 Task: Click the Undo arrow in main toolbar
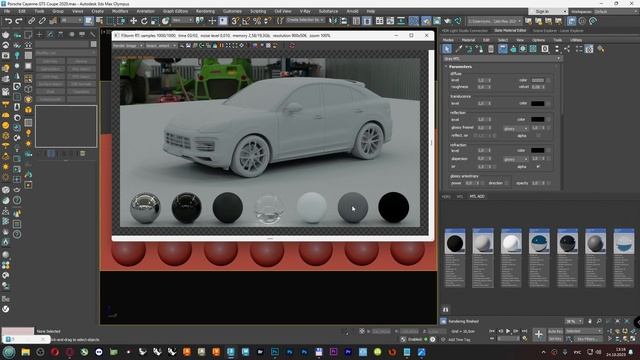pyautogui.click(x=8, y=21)
